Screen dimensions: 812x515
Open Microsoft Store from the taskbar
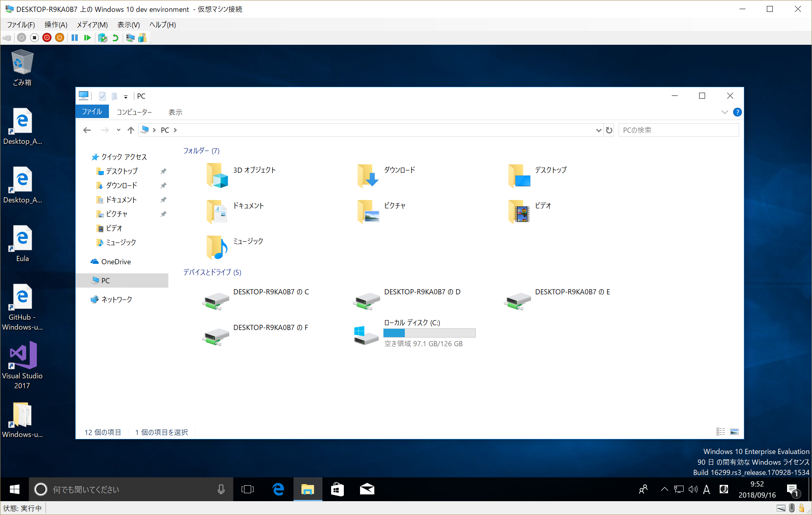[337, 490]
